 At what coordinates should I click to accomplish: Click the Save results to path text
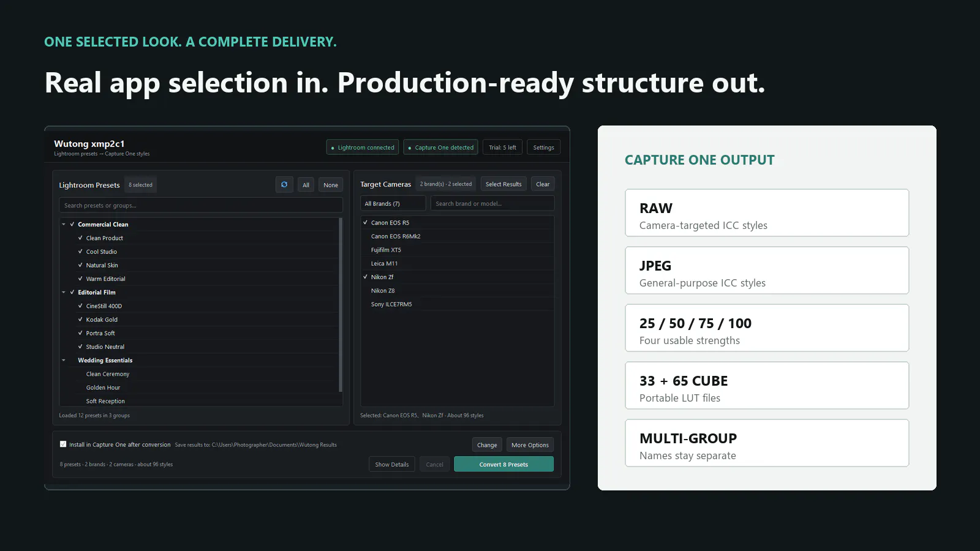256,445
